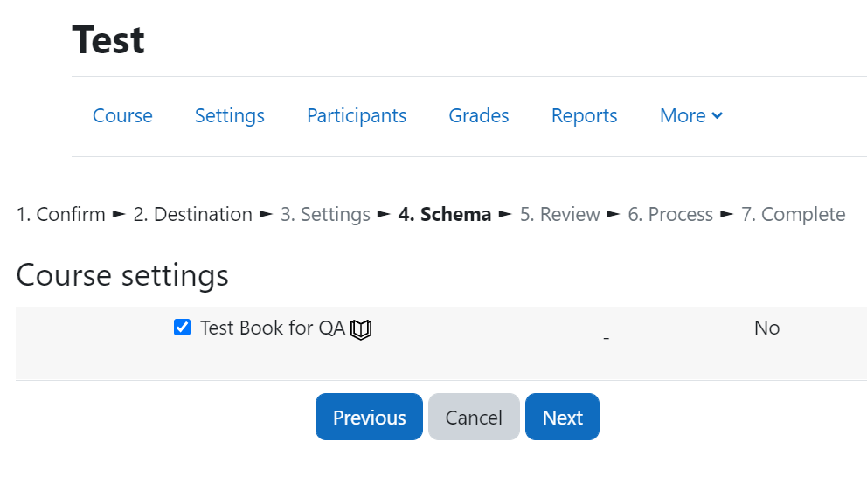Click the Test page heading
The image size is (867, 504).
(108, 40)
